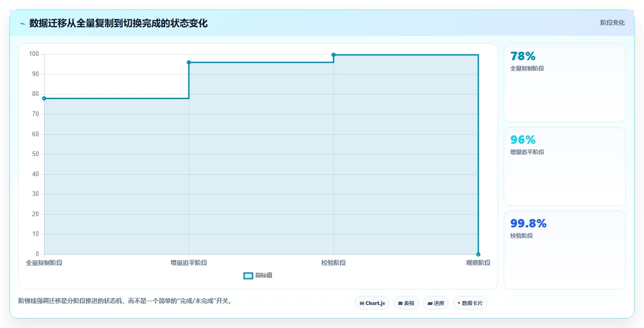Open the 78% 全量复制阶段 card
Screen dimensions: 644x328
564,83
